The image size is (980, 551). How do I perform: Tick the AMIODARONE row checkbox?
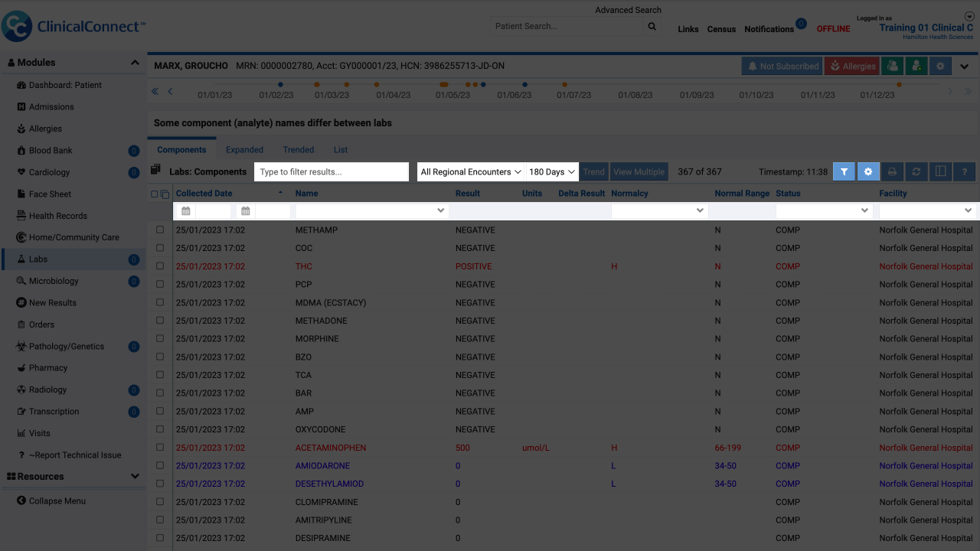tap(160, 465)
